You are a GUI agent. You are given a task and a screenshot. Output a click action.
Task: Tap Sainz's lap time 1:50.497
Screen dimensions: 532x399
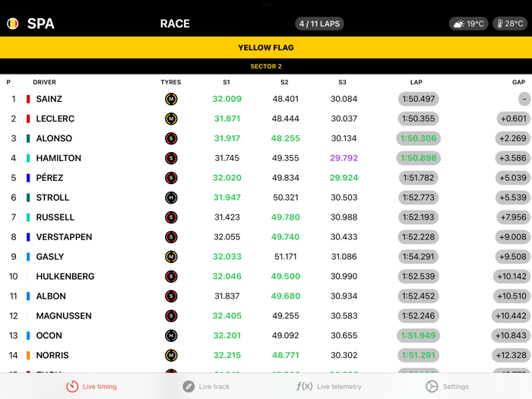(x=418, y=99)
